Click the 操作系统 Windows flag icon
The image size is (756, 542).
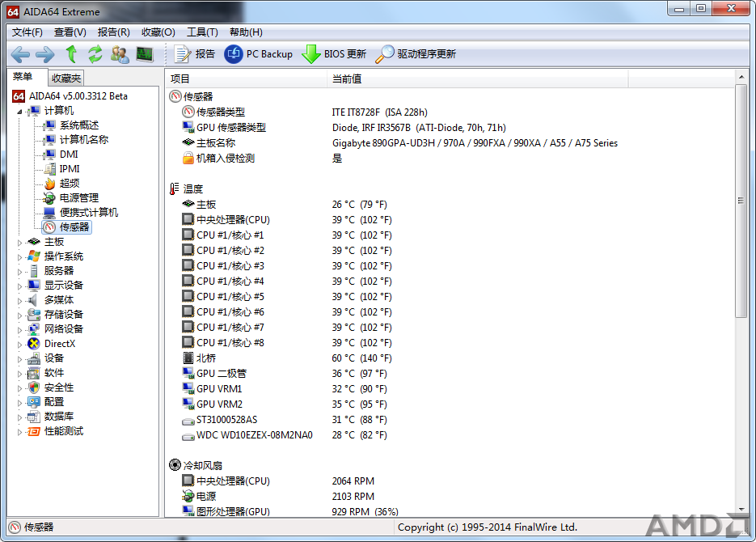(34, 256)
